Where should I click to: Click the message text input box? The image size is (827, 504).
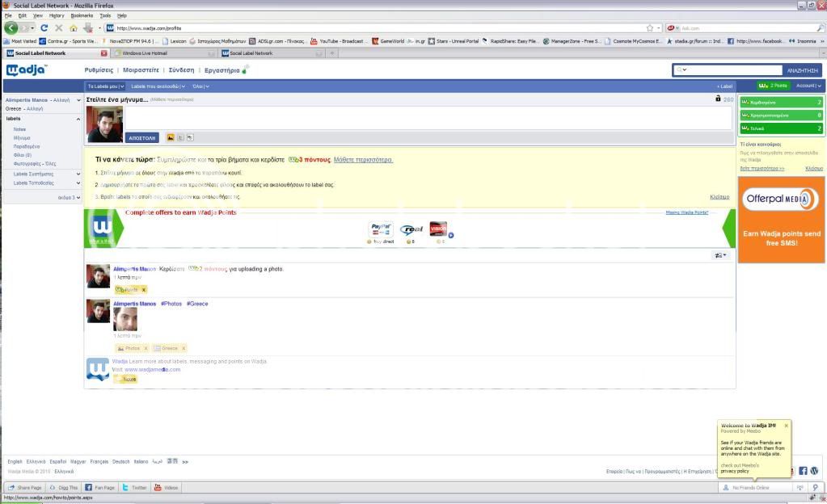click(x=428, y=117)
